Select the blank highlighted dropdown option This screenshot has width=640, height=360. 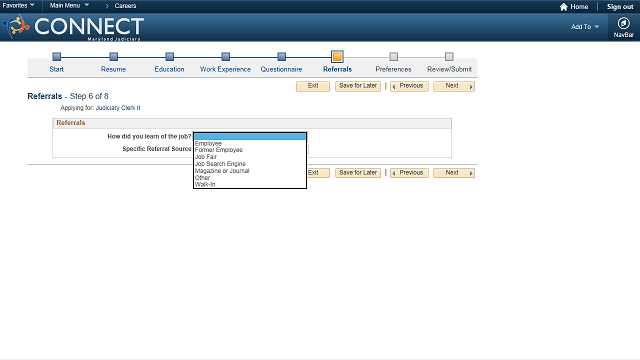250,137
